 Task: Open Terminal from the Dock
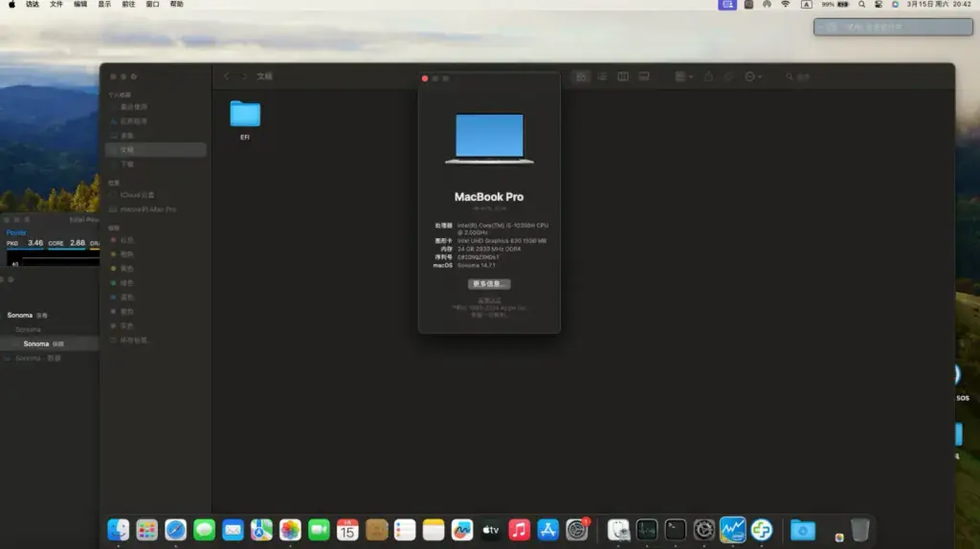[675, 530]
